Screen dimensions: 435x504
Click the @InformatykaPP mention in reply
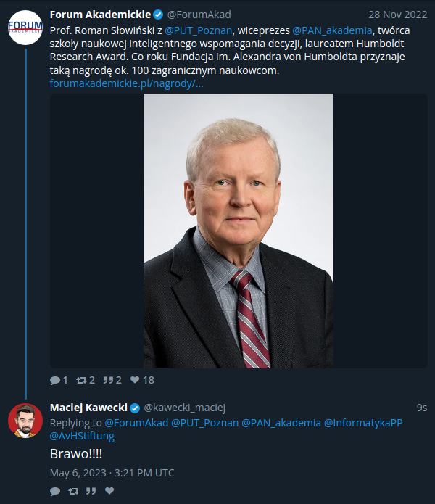[363, 423]
